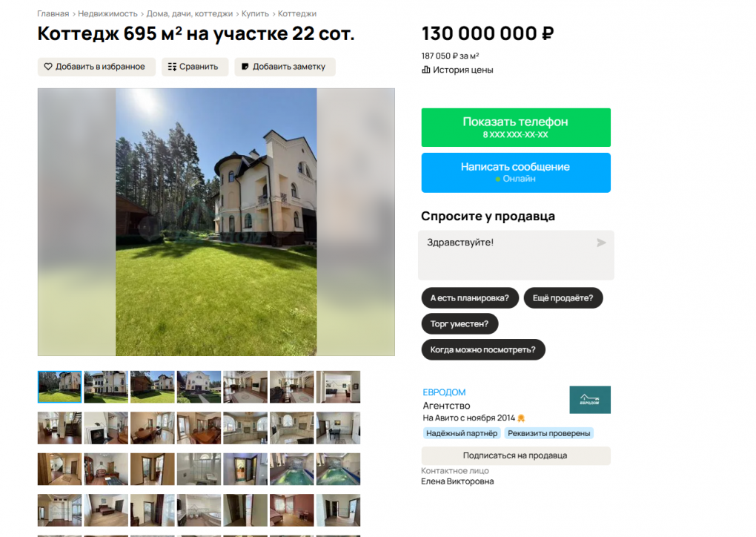Select the first selected house thumbnail
The image size is (756, 537).
tap(59, 387)
